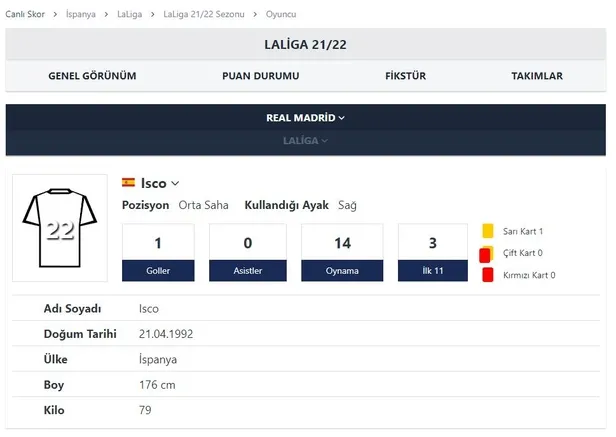Select the Asistler stat box
Screen dimensions: 616x437
(x=247, y=252)
